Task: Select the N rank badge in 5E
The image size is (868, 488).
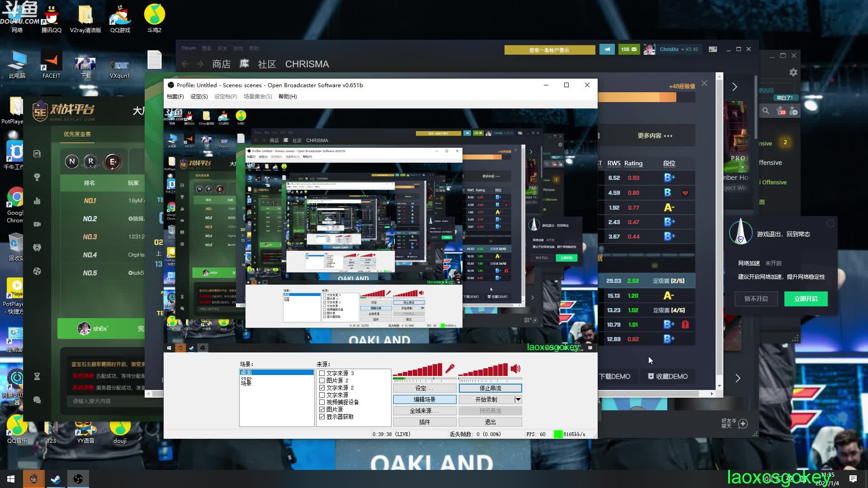Action: [72, 161]
